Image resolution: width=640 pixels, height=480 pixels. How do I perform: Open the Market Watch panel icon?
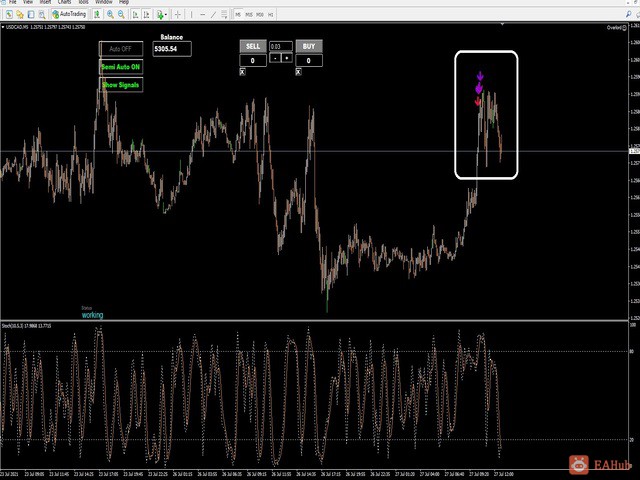(31, 15)
